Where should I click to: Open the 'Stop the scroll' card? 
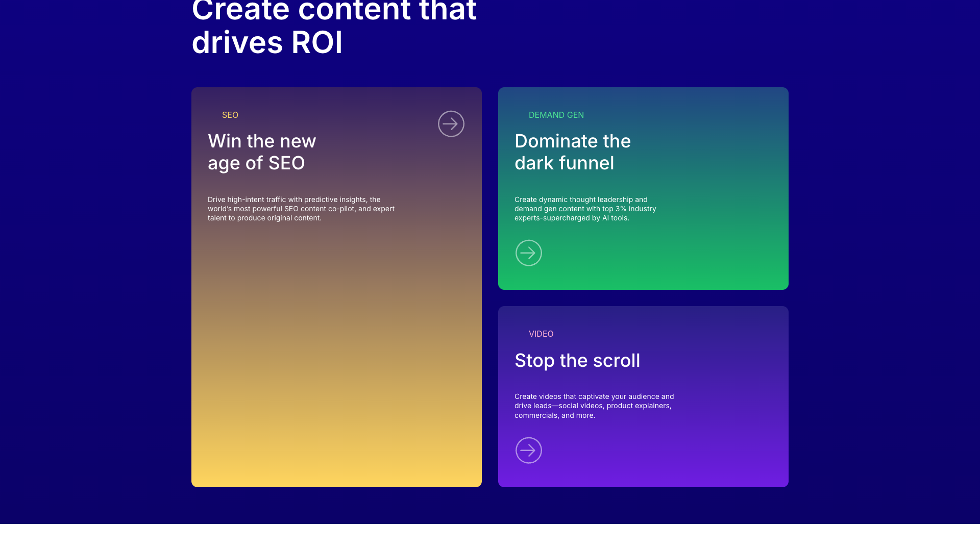[643, 396]
